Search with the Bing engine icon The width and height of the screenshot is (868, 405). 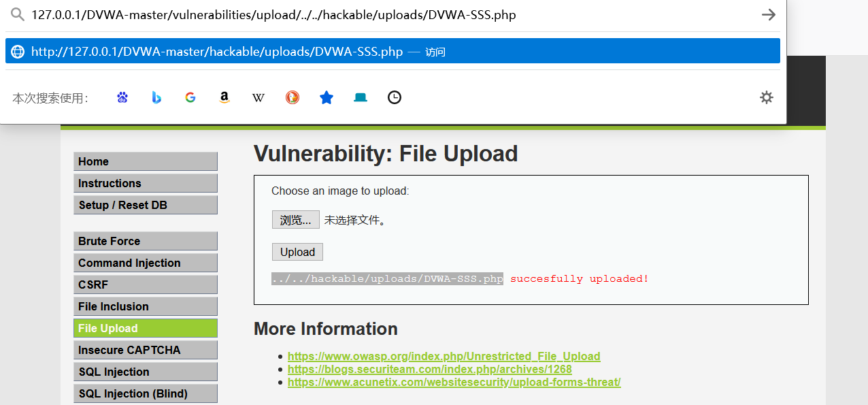click(156, 97)
